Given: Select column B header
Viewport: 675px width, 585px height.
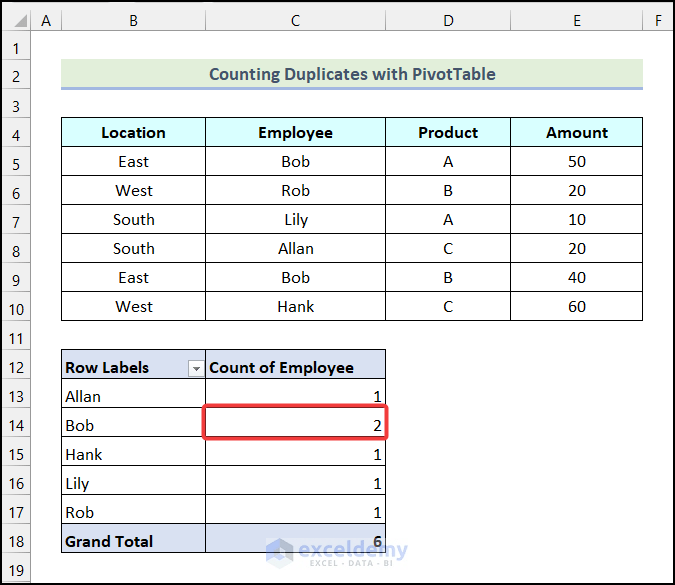Looking at the screenshot, I should 133,20.
